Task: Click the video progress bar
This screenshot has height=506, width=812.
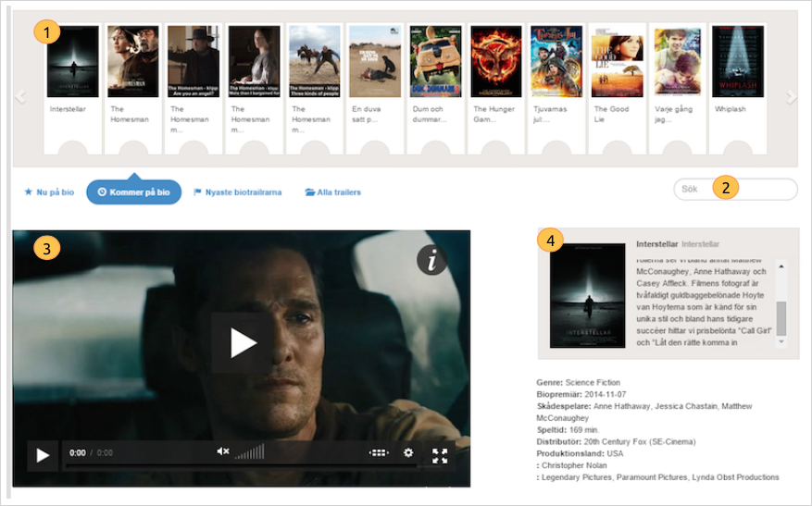Action: (x=242, y=466)
